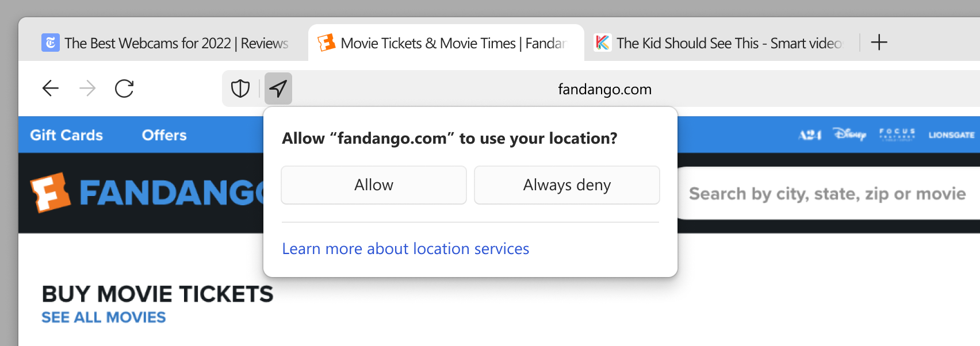This screenshot has width=980, height=346.
Task: Allow fandango.com to use your location
Action: point(373,184)
